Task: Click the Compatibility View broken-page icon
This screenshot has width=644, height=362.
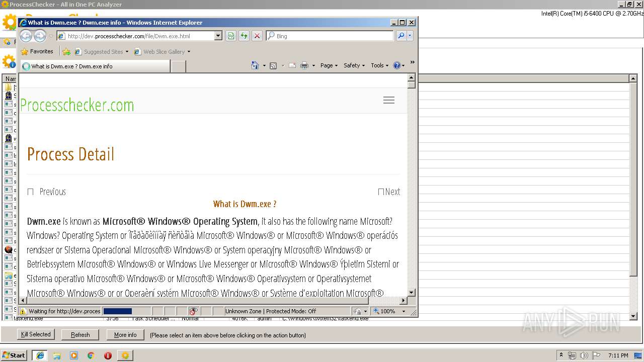Action: pos(231,36)
